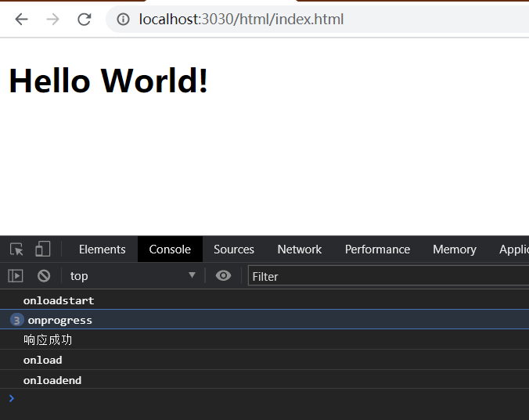The image size is (529, 420).
Task: Clear console with the ban icon
Action: pos(44,276)
